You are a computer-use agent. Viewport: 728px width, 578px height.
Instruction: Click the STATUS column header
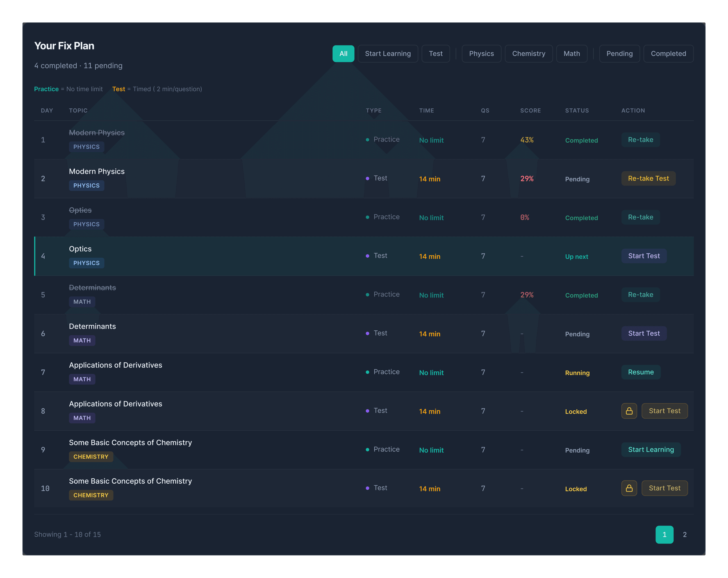[577, 110]
